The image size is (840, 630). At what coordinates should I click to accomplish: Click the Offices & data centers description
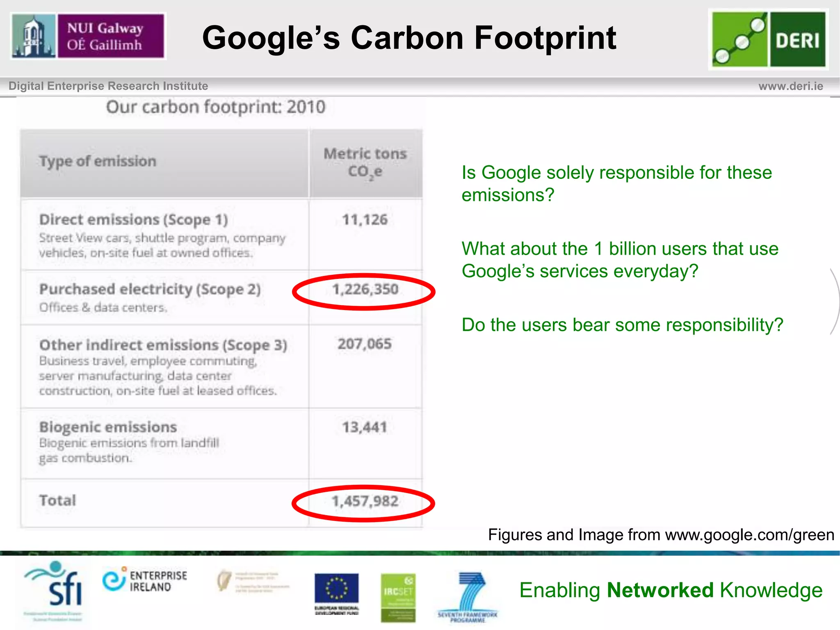coord(103,308)
